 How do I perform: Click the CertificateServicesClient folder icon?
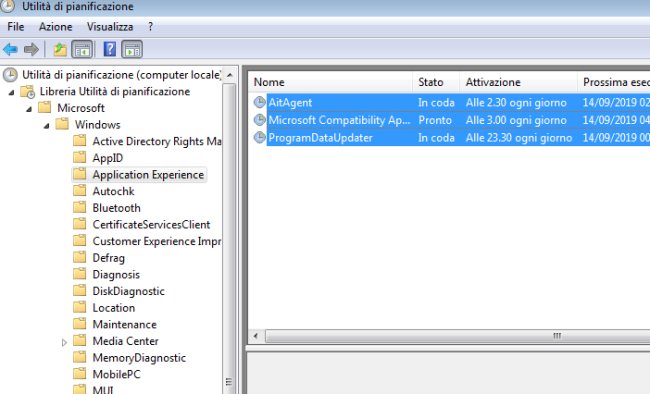80,224
